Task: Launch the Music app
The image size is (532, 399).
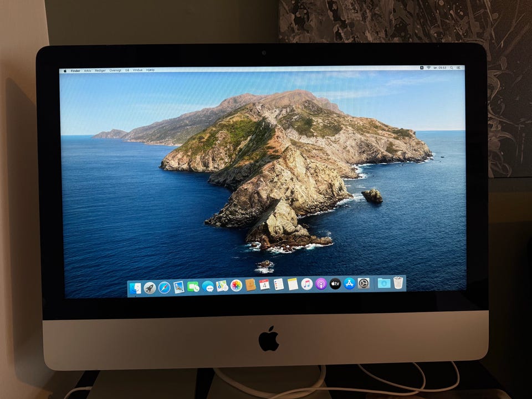Action: 306,284
